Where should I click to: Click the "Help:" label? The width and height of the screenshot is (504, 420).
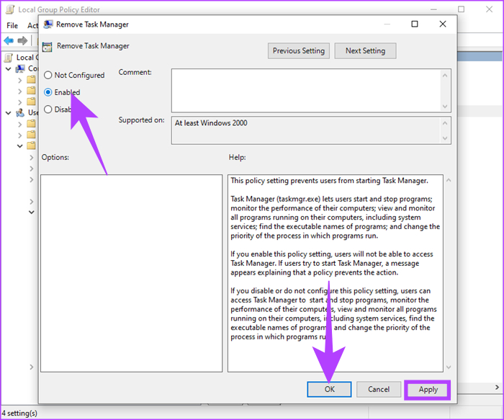(237, 157)
